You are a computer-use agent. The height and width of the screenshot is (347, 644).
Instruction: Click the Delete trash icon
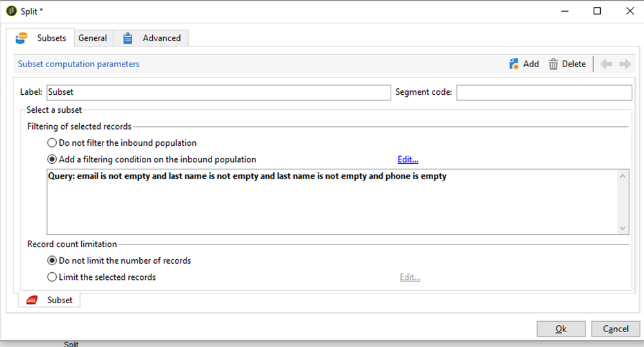553,64
